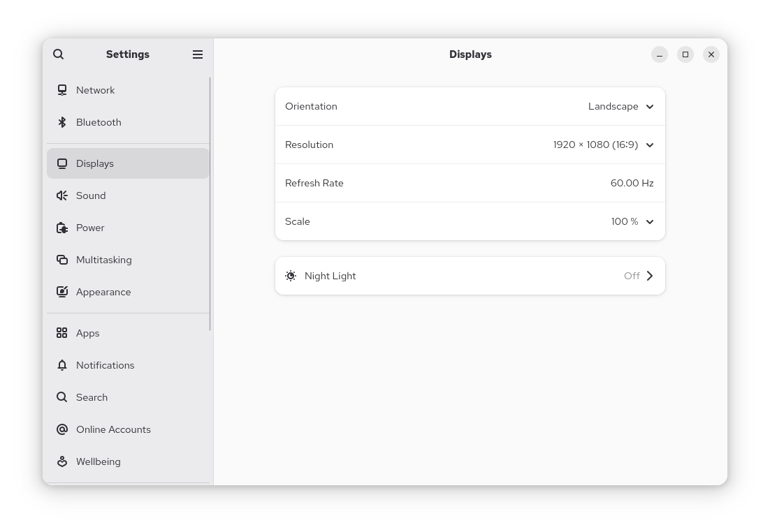Click the sidebar vertical scrollbar
Image resolution: width=770 pixels, height=532 pixels.
(210, 203)
